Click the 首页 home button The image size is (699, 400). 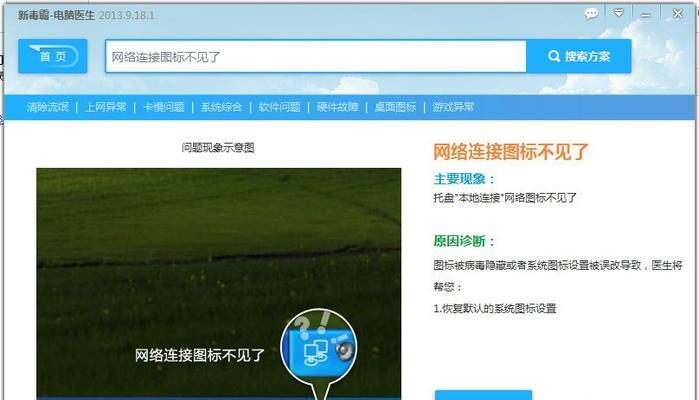53,56
